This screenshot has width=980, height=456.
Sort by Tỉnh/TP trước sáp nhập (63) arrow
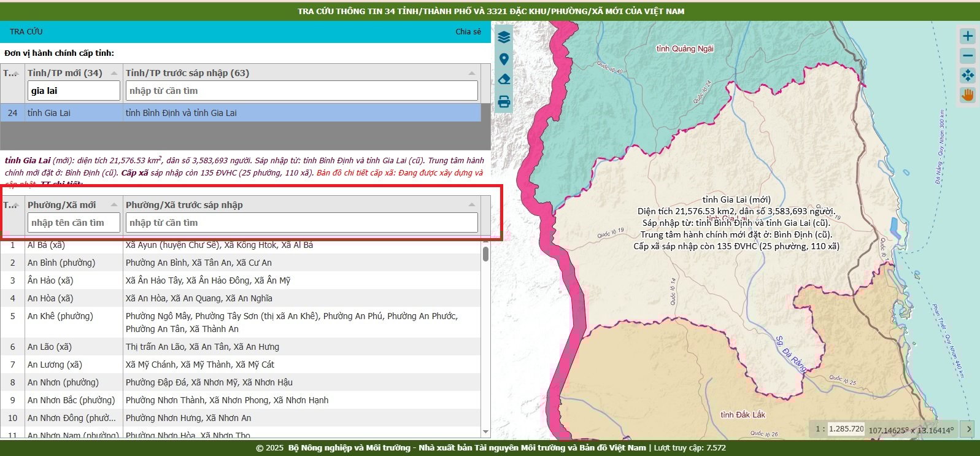[x=471, y=73]
